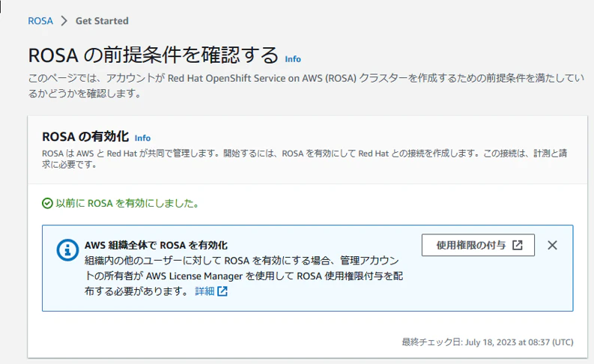Image resolution: width=594 pixels, height=364 pixels.
Task: Click the breadcrumb chevron separator icon
Action: coord(64,21)
